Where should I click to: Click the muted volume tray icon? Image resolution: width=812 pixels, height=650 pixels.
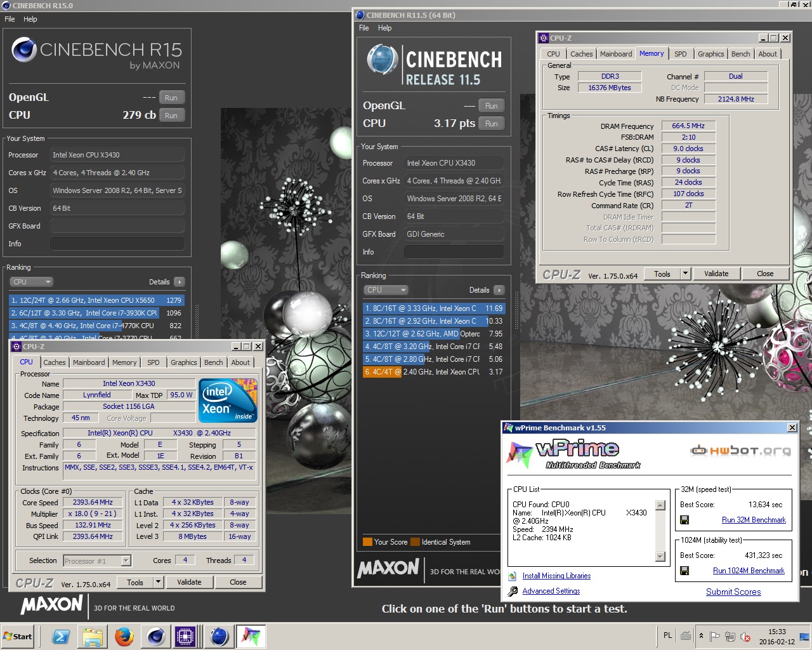click(746, 636)
